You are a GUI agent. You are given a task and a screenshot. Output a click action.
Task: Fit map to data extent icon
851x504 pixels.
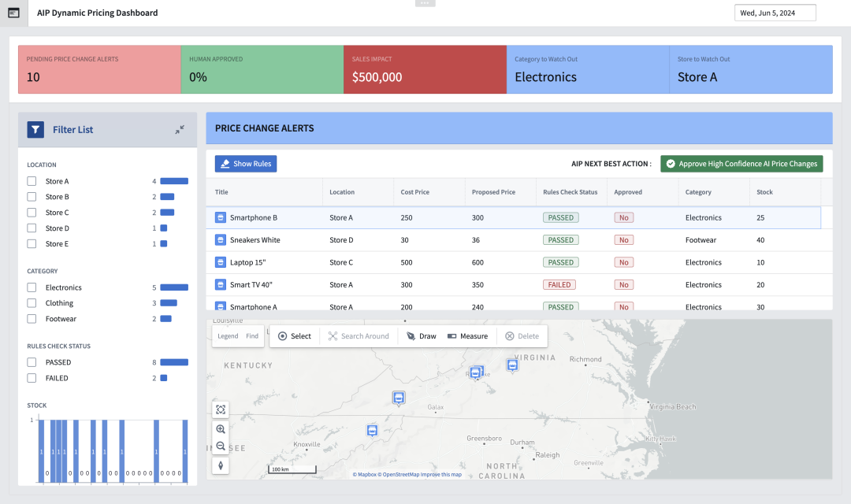tap(221, 409)
